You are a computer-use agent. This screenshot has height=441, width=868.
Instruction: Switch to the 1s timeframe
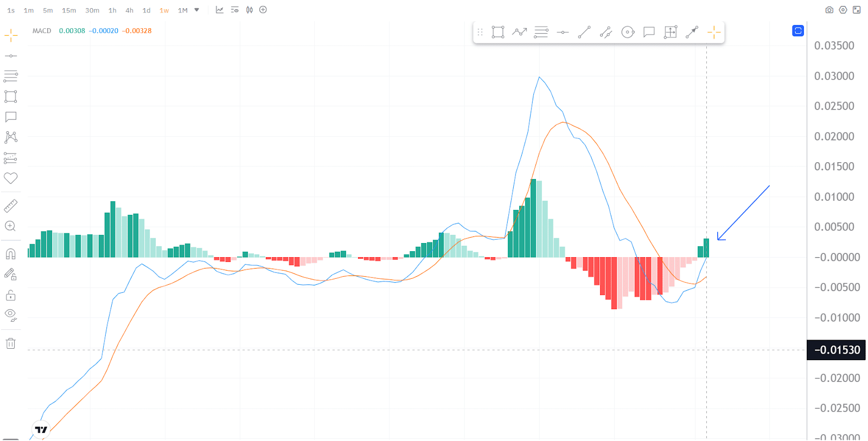pyautogui.click(x=11, y=10)
